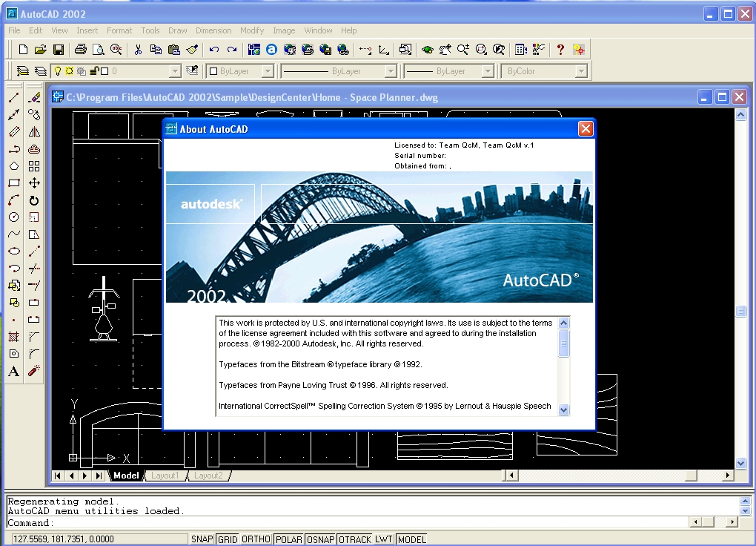
Task: Click the Save icon in the toolbar
Action: pyautogui.click(x=58, y=50)
